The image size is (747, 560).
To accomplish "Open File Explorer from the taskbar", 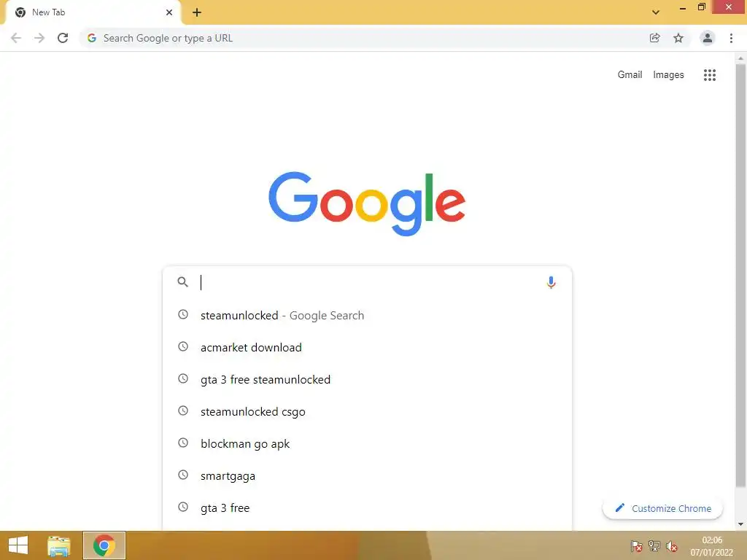I will 58,545.
